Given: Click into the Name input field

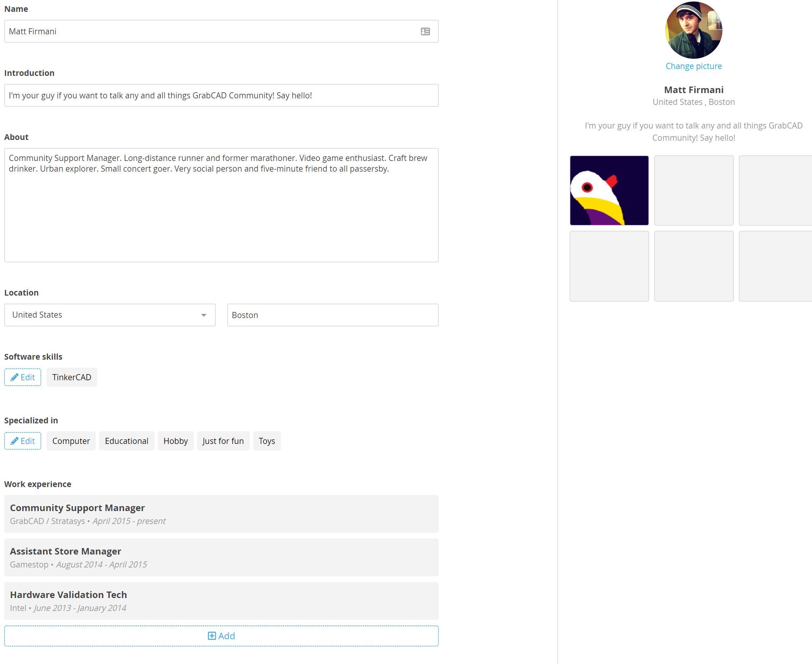Looking at the screenshot, I should coord(210,31).
